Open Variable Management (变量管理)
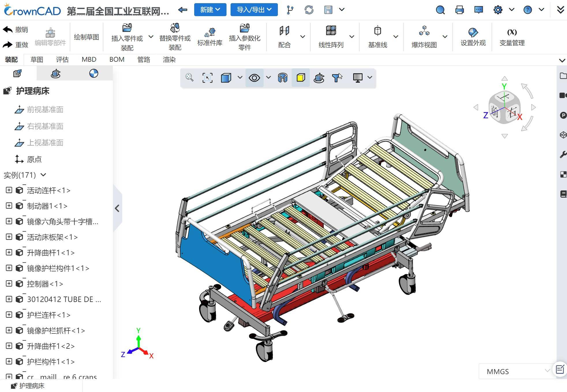567x392 pixels. tap(512, 37)
